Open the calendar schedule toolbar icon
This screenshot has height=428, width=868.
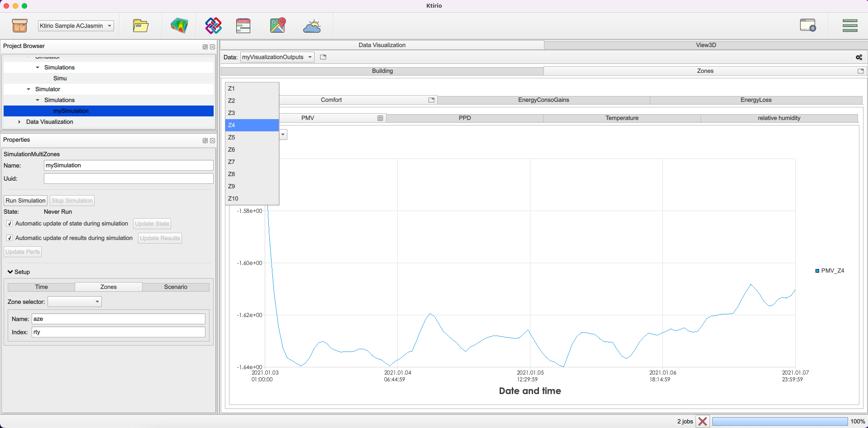[x=243, y=26]
